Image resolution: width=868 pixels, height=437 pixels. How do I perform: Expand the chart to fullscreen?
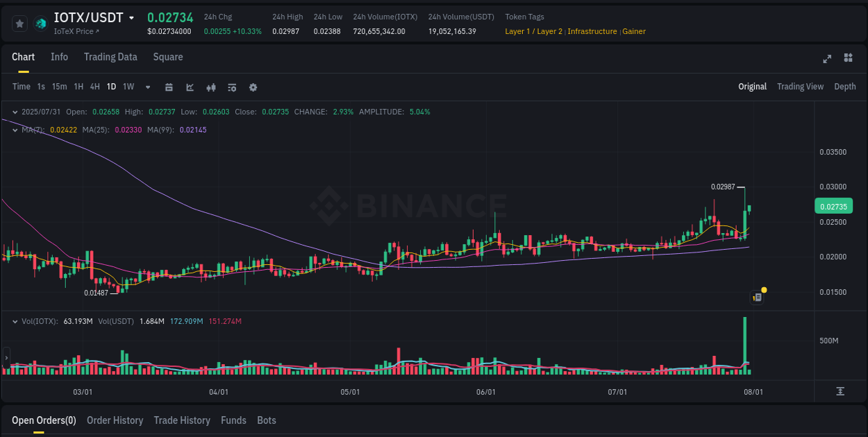[826, 59]
